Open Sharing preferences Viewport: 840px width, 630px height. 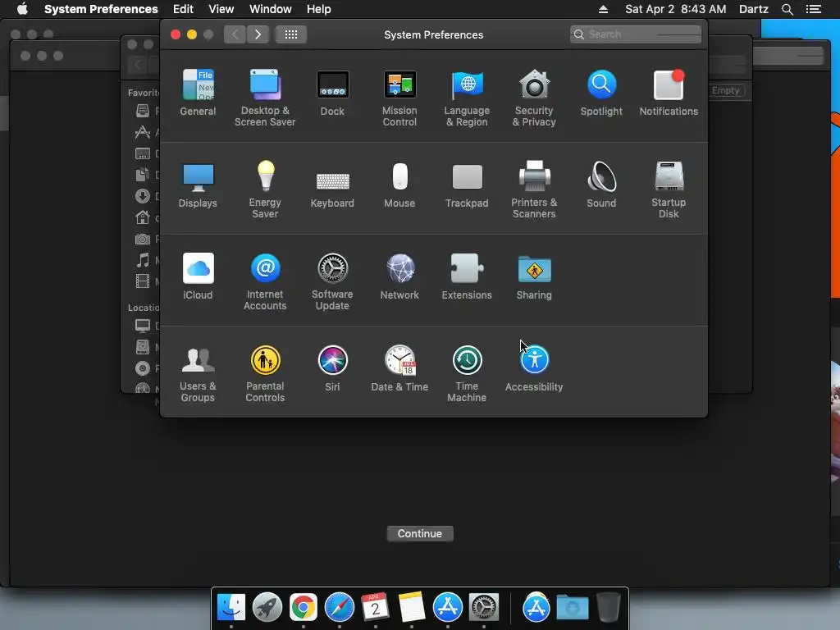click(534, 276)
